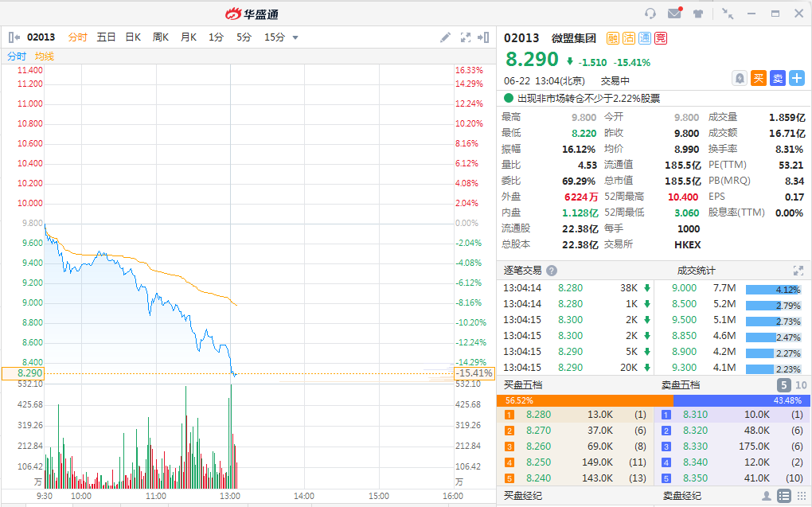Viewport: 812px width, 507px height.
Task: Collapse the right quote panel arrow icon
Action: pyautogui.click(x=483, y=37)
